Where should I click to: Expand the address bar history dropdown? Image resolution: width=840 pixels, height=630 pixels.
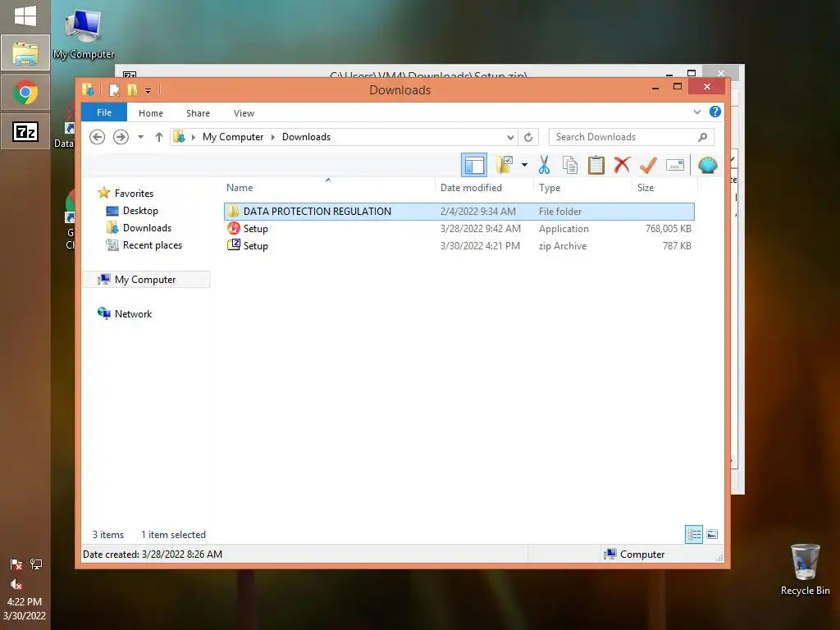click(x=510, y=137)
